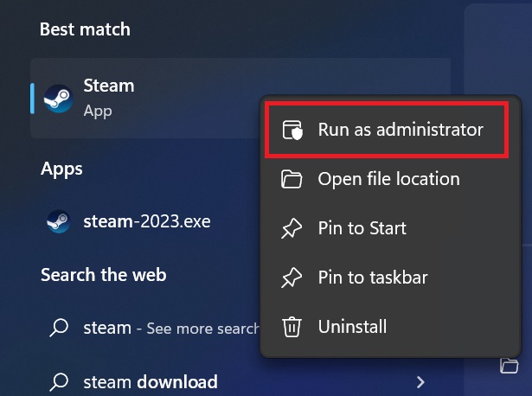Click the Apps section heading
This screenshot has height=396, width=532.
coord(61,169)
